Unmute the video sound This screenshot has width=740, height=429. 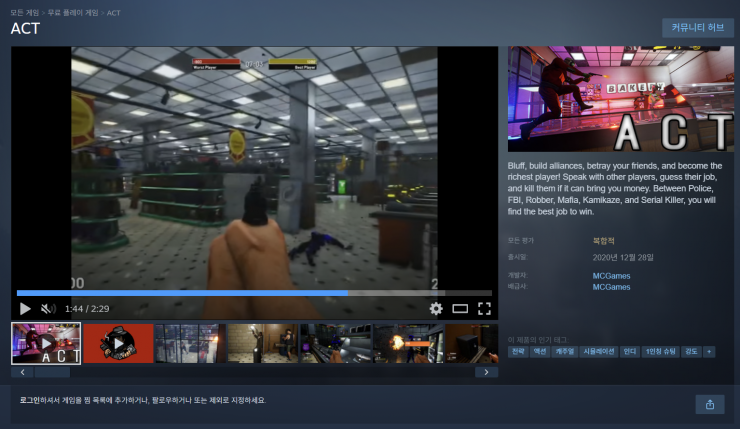point(47,309)
